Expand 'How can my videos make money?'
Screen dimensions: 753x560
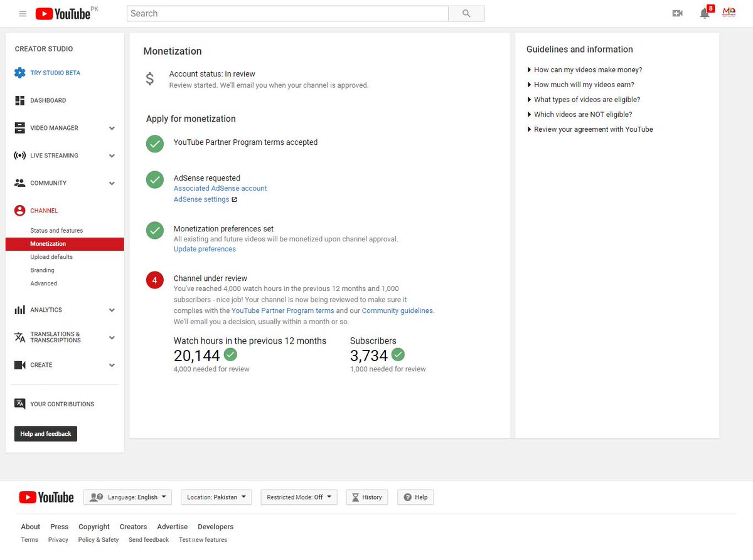click(x=584, y=70)
